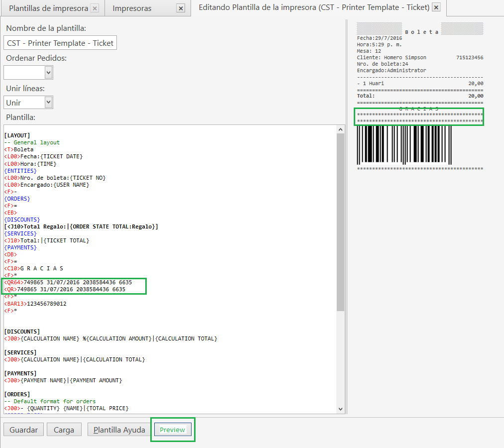Click the Encargado:{USER NAME} line
504x448 pixels.
(x=47, y=185)
